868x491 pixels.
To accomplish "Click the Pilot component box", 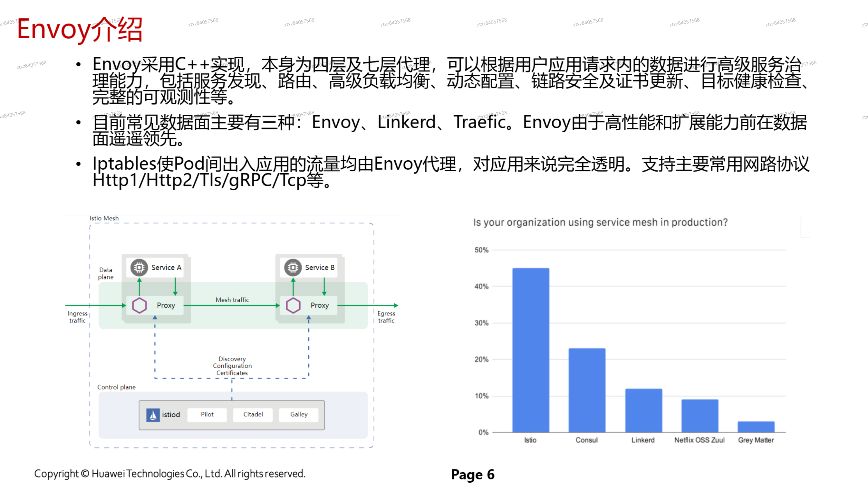I will (207, 414).
